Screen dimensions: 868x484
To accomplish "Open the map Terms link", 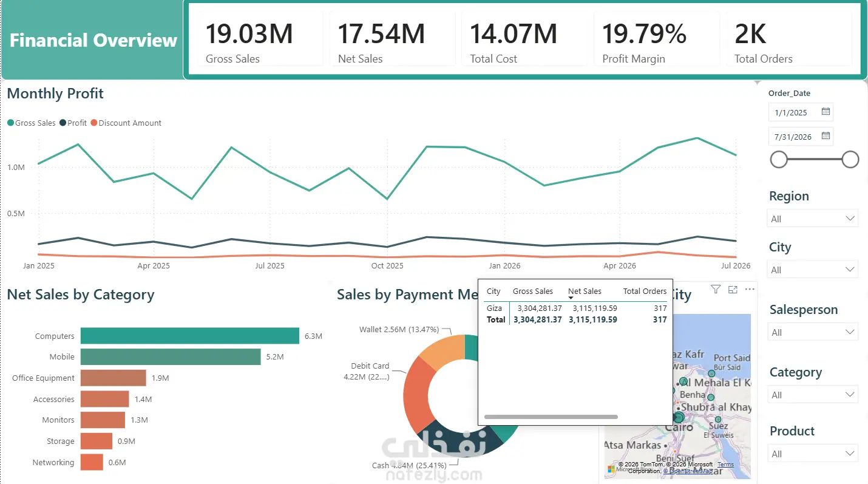I will [x=725, y=465].
